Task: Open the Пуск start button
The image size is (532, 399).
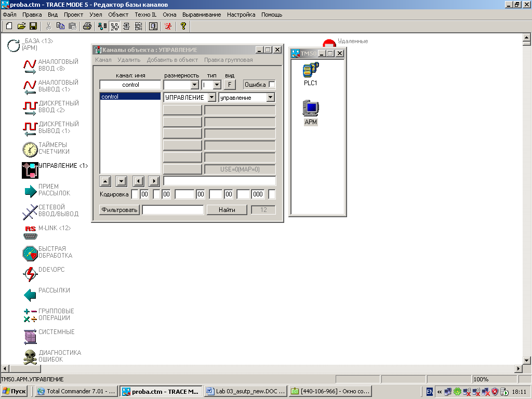Action: [14, 391]
